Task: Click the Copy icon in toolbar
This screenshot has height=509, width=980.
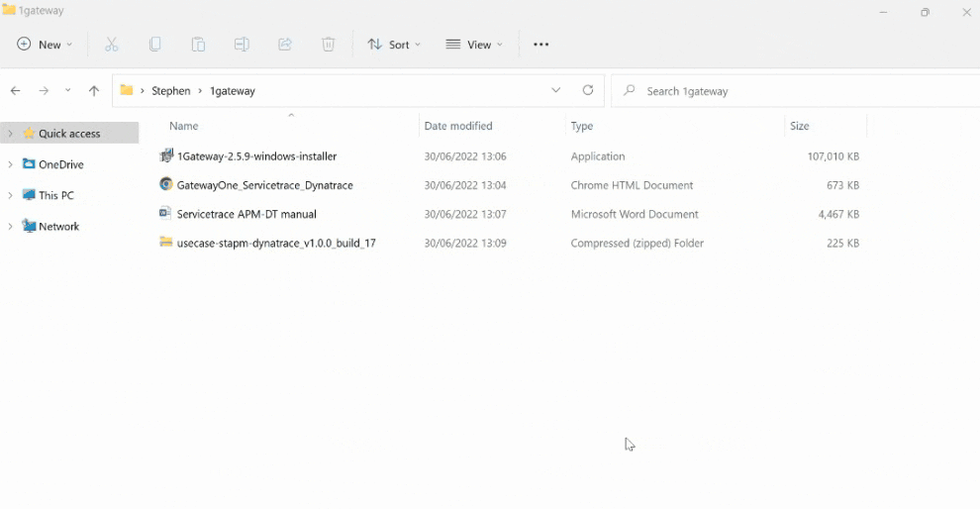Action: (155, 45)
